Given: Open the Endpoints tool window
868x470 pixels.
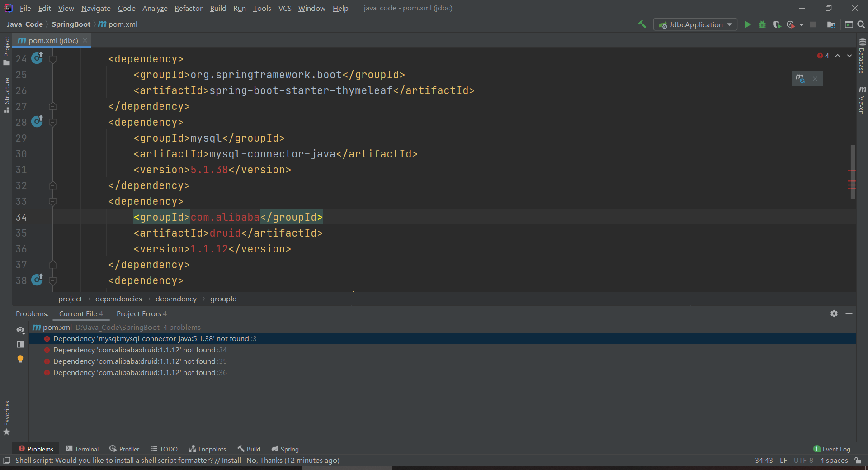Looking at the screenshot, I should [x=207, y=449].
